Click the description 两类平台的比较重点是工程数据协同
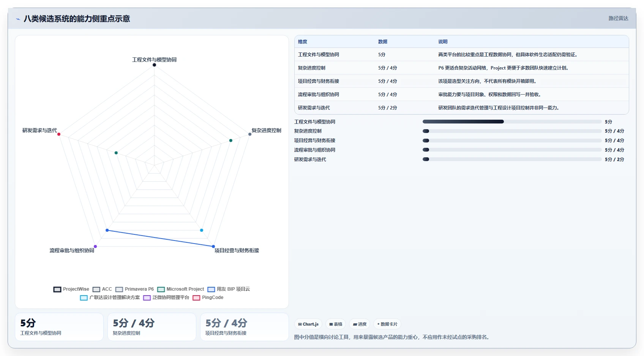 (508, 55)
